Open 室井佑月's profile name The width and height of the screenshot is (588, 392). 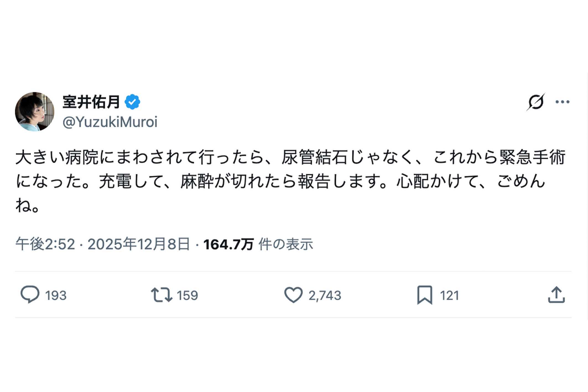pos(91,101)
